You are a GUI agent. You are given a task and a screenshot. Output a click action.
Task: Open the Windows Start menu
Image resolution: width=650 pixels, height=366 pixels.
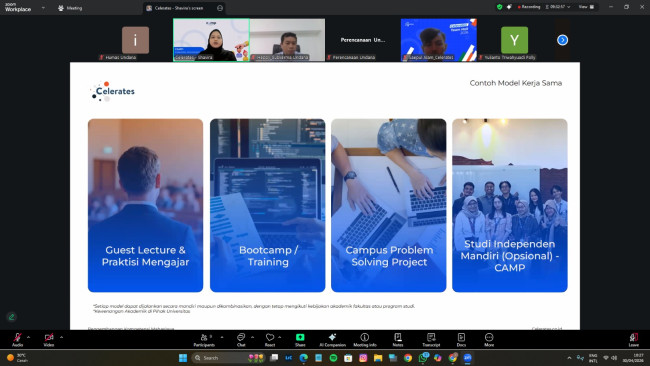click(183, 358)
